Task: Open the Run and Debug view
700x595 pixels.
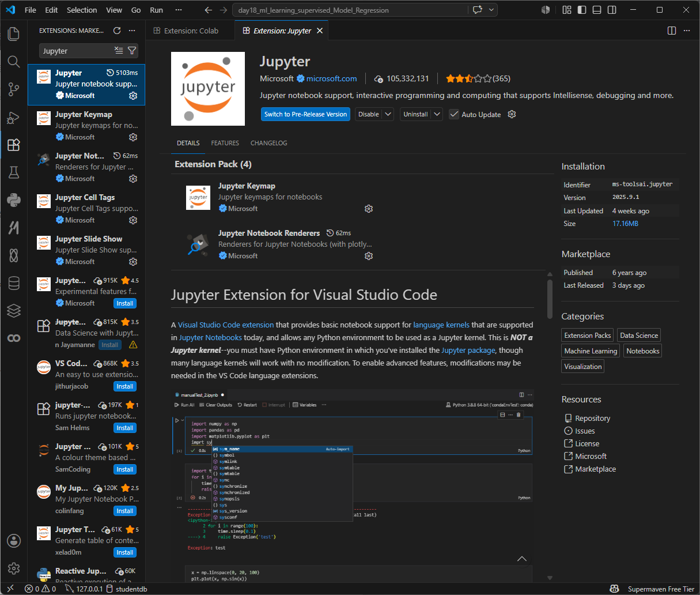Action: pyautogui.click(x=14, y=117)
